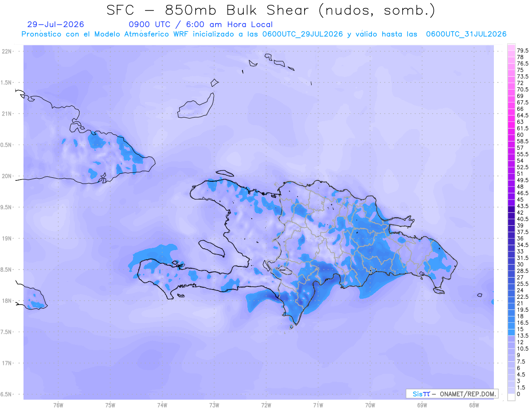Viewport: 532px width, 411px height.
Task: Click the '20N' latitude label
Action: click(7, 176)
